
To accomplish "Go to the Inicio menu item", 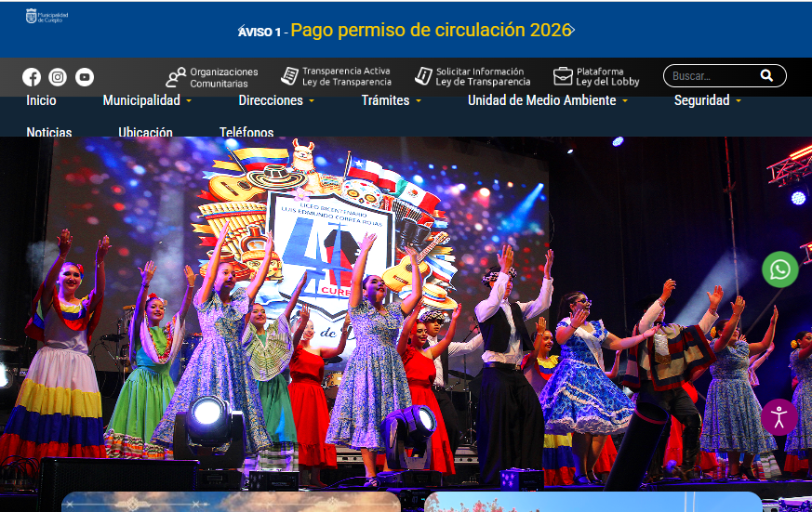I will click(42, 100).
